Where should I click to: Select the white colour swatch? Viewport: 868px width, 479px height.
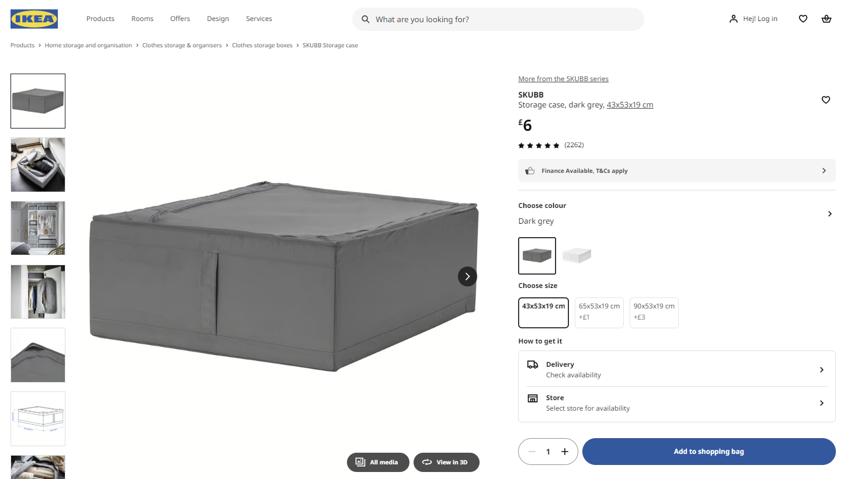coord(577,255)
